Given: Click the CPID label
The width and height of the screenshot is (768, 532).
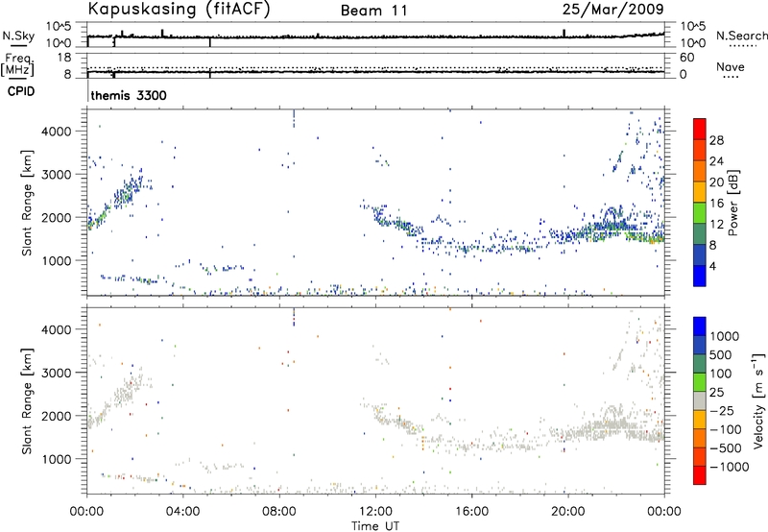Looking at the screenshot, I should click(x=21, y=91).
